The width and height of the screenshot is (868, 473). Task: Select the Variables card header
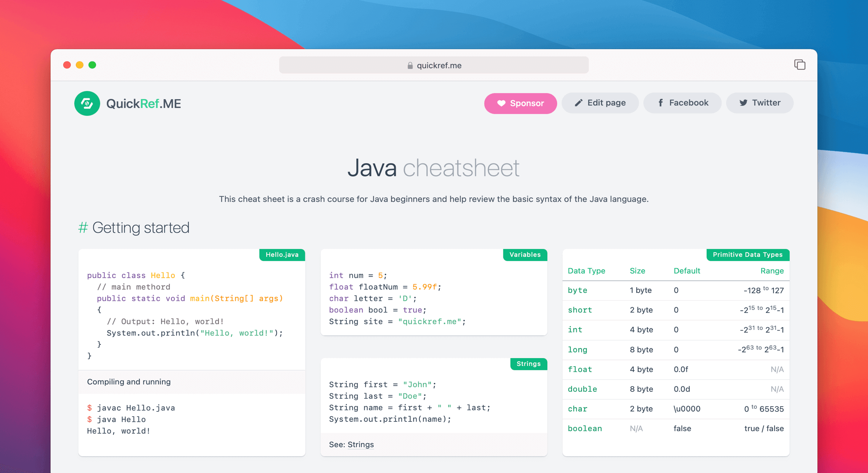click(x=524, y=255)
